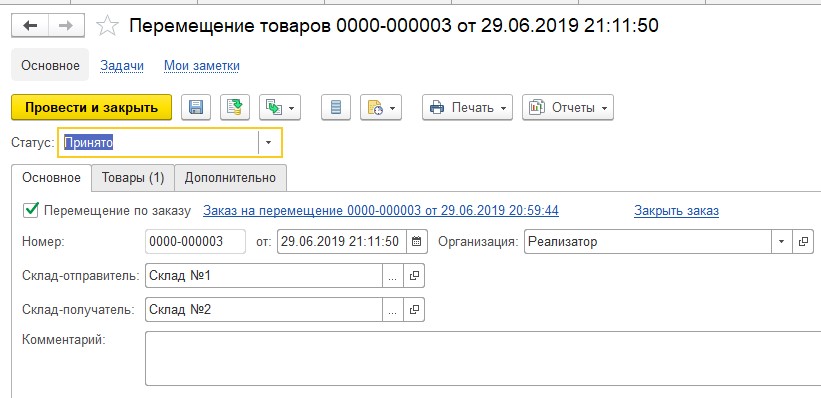This screenshot has height=398, width=821.
Task: Open the Печать dropdown menu
Action: pos(467,107)
